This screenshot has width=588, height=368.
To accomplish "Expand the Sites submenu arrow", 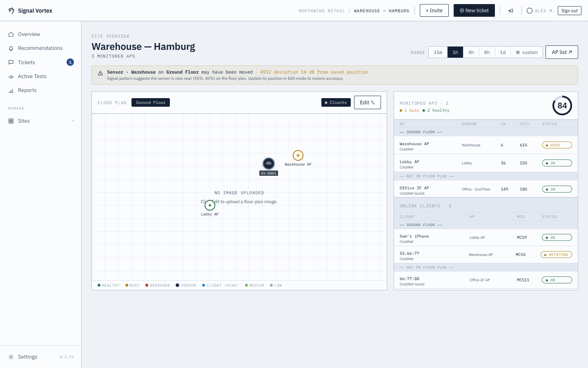I will pyautogui.click(x=73, y=121).
